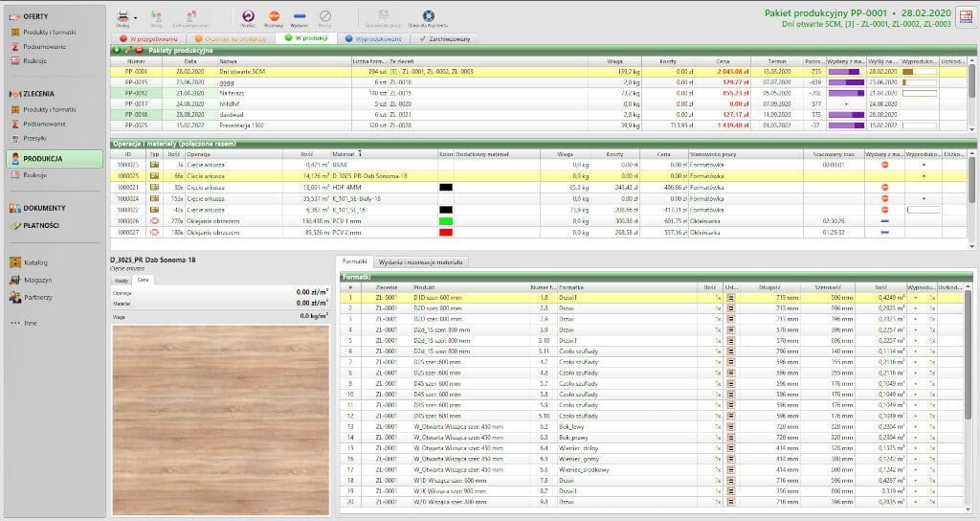980x521 pixels.
Task: Switch to Oczekuje na produkcję tab
Action: [230, 38]
